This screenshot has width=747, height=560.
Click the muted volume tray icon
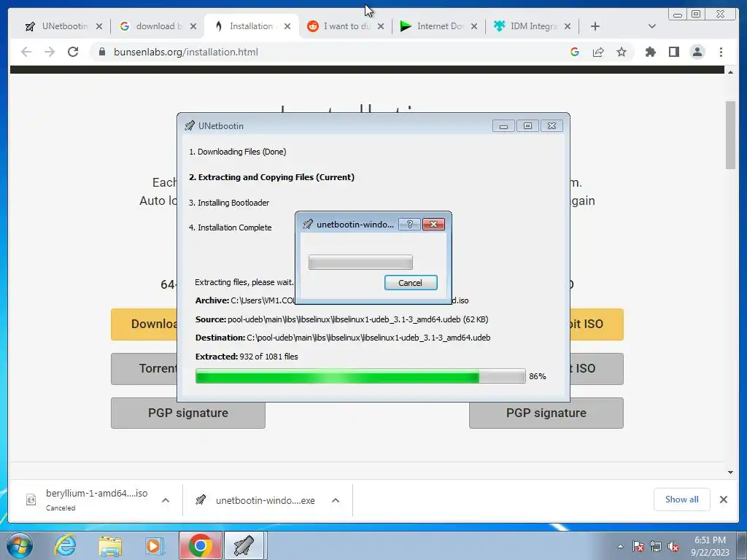(673, 546)
